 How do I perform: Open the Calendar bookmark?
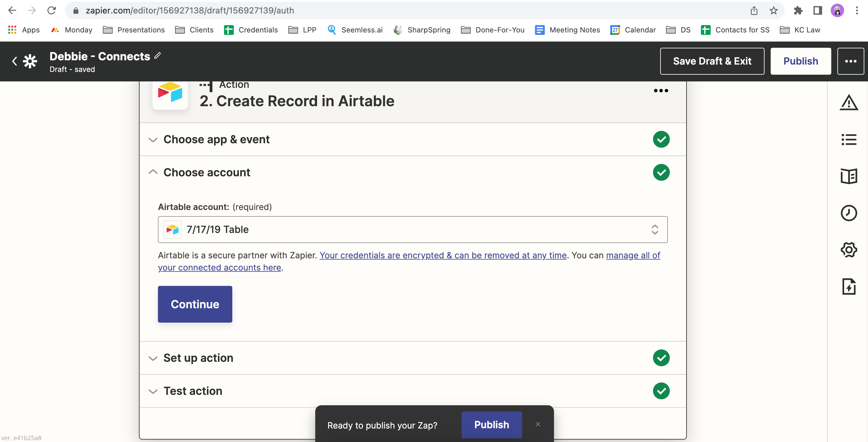633,30
